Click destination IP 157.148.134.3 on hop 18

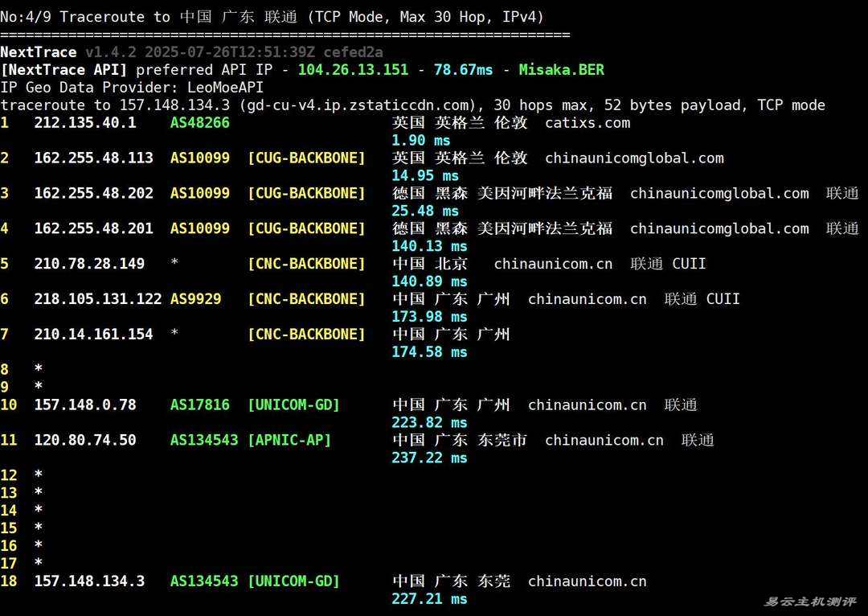pos(93,581)
